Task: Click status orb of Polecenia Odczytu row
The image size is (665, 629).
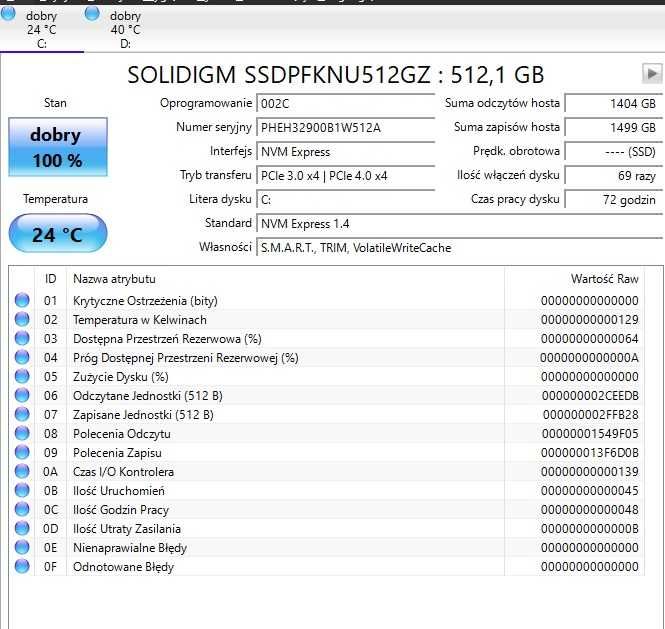Action: click(22, 433)
